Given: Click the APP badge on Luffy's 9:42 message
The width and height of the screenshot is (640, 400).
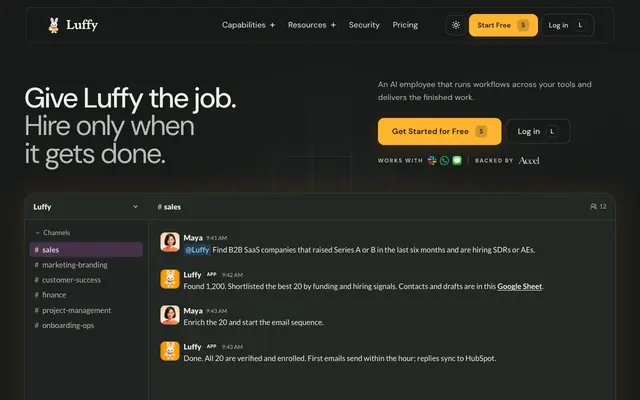Looking at the screenshot, I should (211, 274).
